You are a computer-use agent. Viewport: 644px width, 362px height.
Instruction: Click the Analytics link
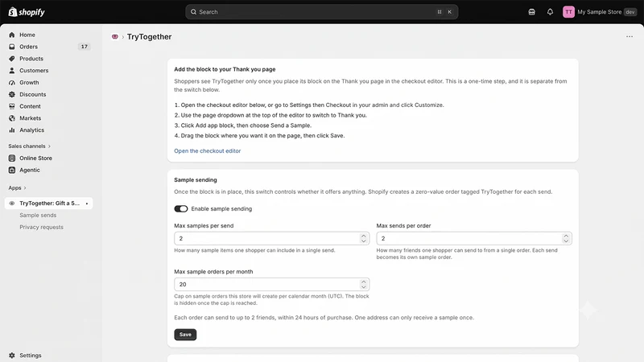pyautogui.click(x=31, y=130)
